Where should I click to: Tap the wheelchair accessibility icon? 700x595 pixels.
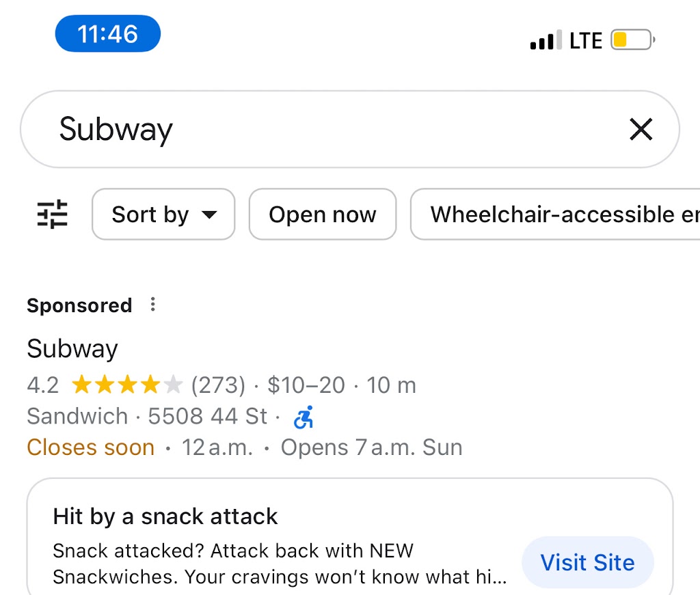pos(304,417)
